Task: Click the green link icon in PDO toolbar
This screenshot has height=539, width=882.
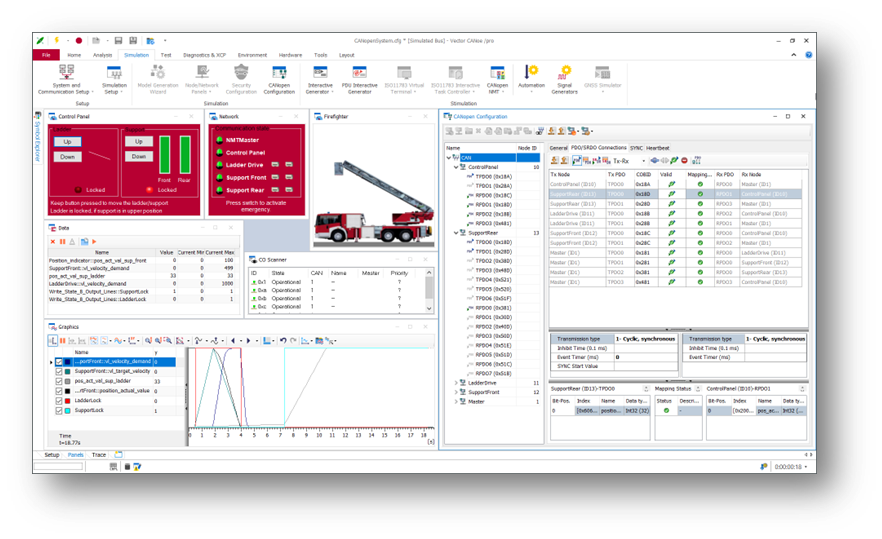Action: 674,160
